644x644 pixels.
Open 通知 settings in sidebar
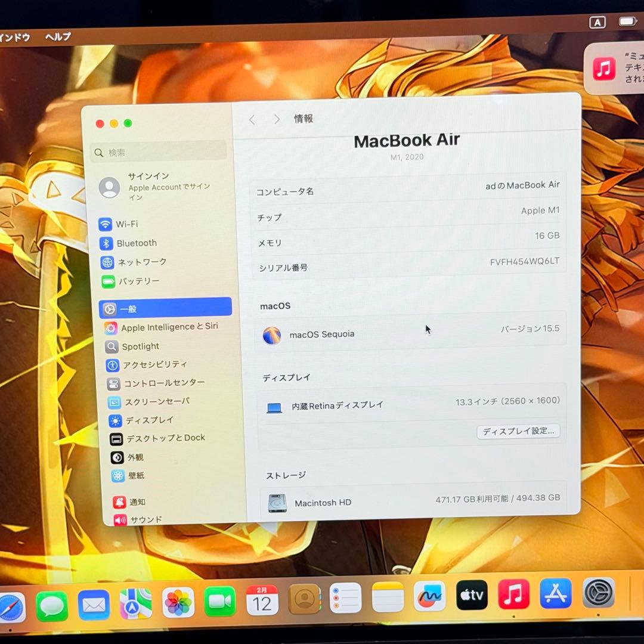pos(129,502)
